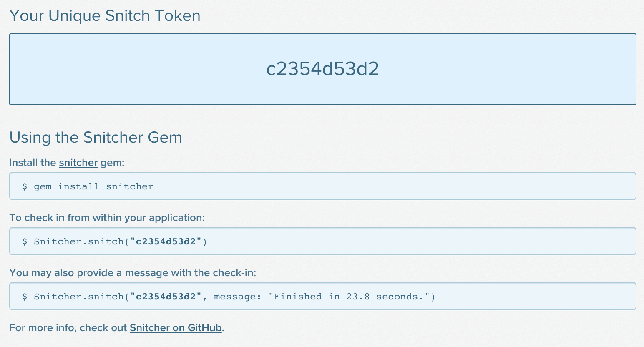Click the large token c2354d53d2
The height and width of the screenshot is (347, 644).
322,69
